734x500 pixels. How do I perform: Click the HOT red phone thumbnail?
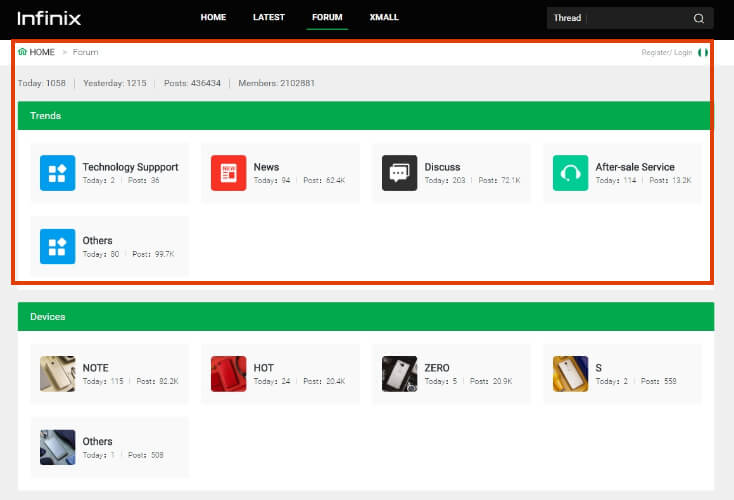click(x=228, y=374)
